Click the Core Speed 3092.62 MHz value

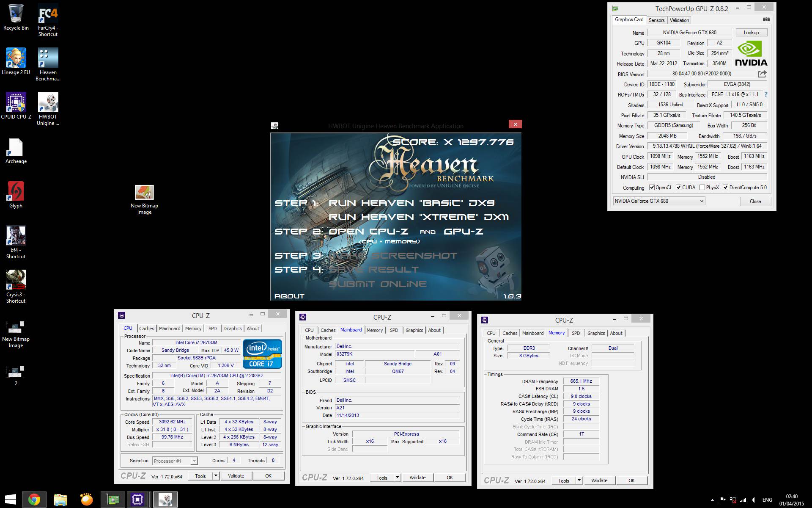pos(172,422)
